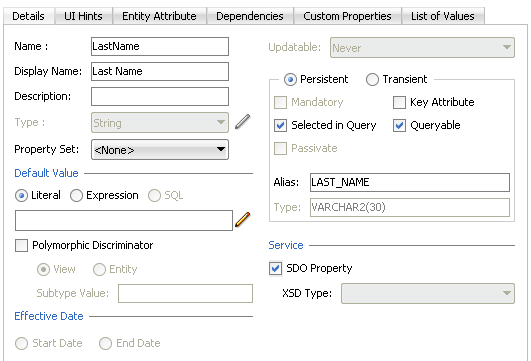Toggle the Mandatory checkbox
Screen dimensions: 531x361
280,102
